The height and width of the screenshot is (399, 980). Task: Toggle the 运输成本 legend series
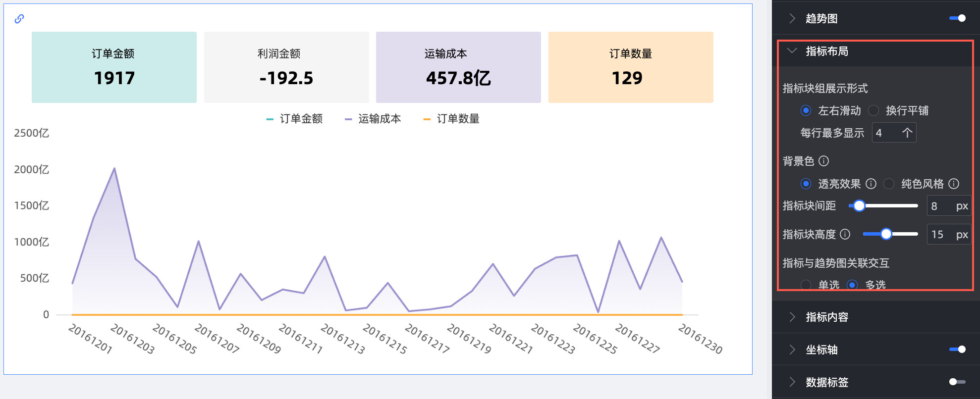(x=373, y=119)
